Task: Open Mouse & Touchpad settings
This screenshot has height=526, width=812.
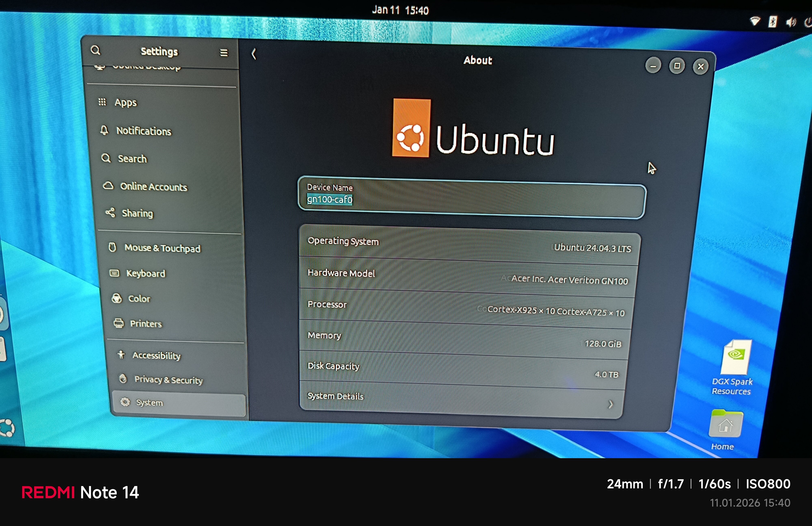Action: [162, 248]
